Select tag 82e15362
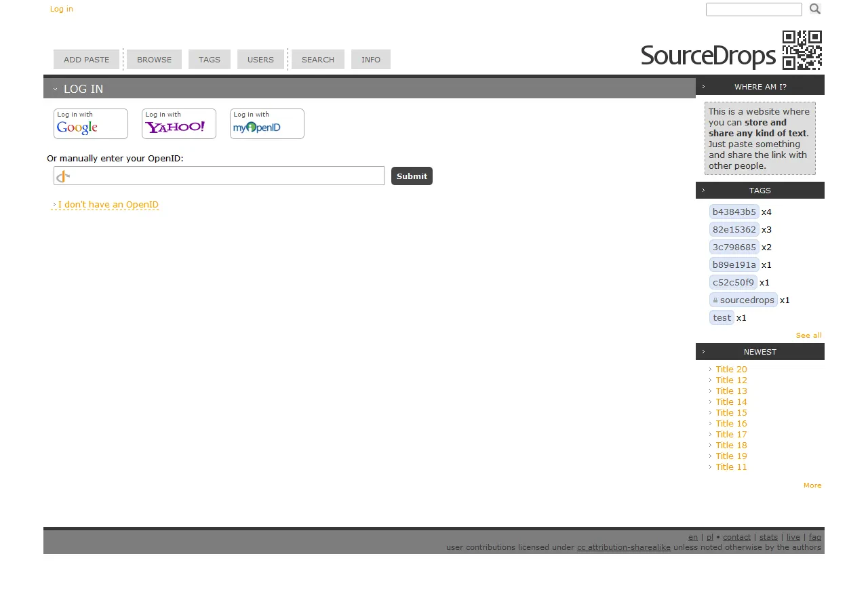868x613 pixels. click(734, 229)
